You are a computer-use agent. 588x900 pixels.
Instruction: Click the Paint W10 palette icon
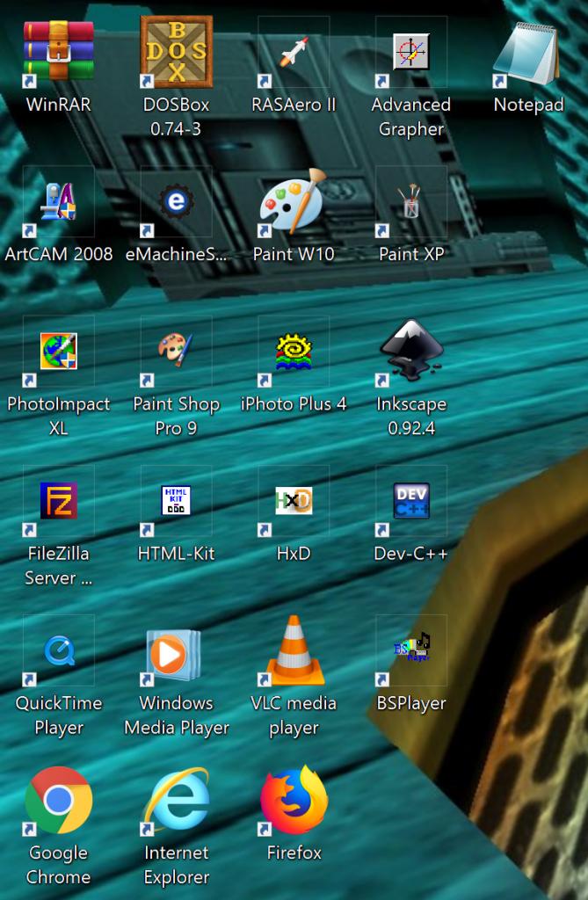pos(294,201)
